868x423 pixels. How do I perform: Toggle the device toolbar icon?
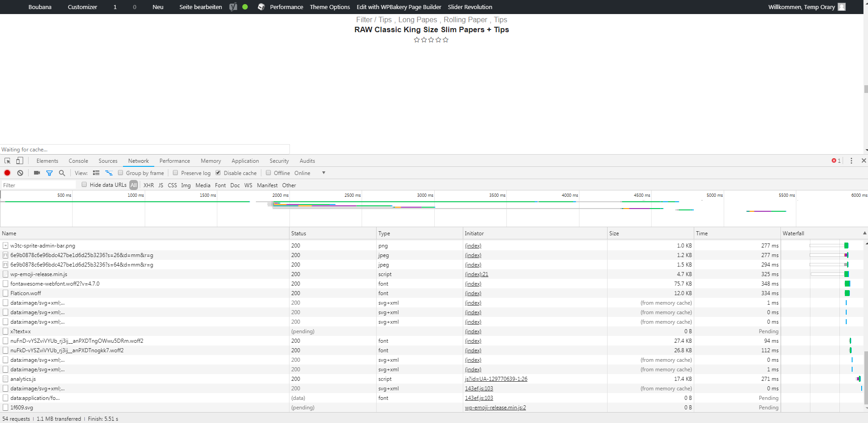[20, 160]
